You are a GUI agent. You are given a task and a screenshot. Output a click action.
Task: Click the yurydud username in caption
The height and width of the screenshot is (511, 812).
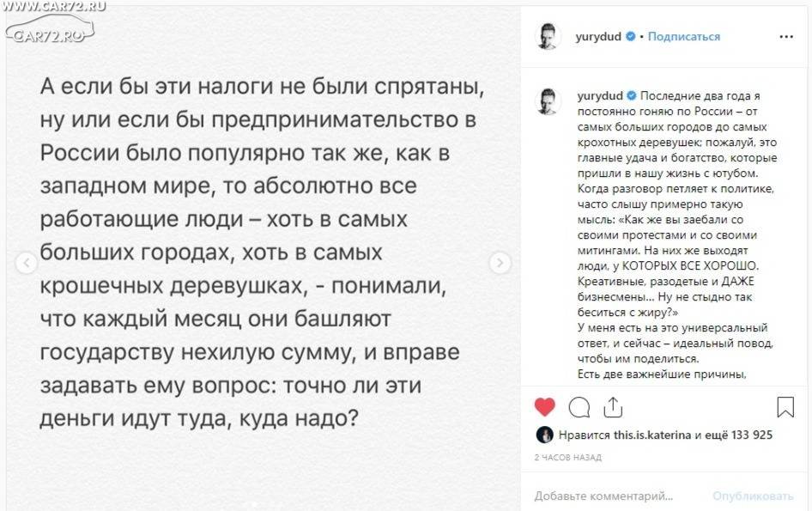tap(600, 95)
